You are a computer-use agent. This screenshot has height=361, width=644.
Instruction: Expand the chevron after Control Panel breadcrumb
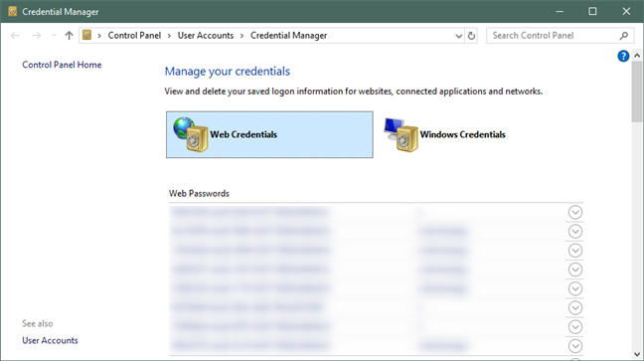pyautogui.click(x=169, y=36)
